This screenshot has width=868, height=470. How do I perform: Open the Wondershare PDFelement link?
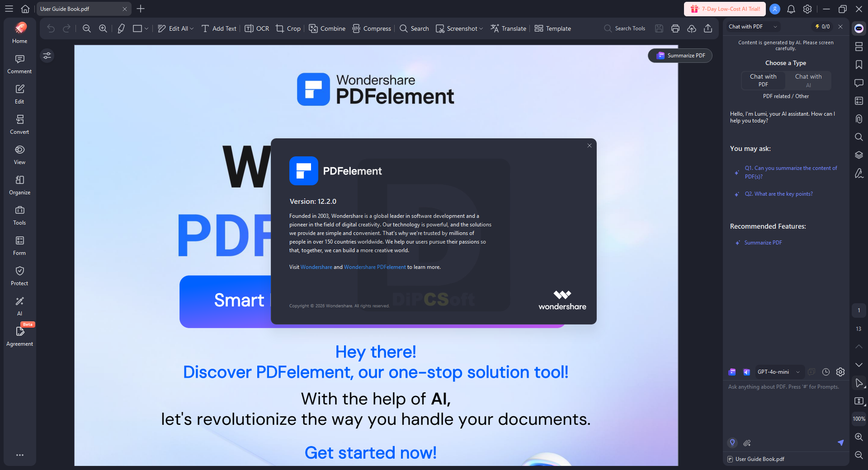(375, 267)
